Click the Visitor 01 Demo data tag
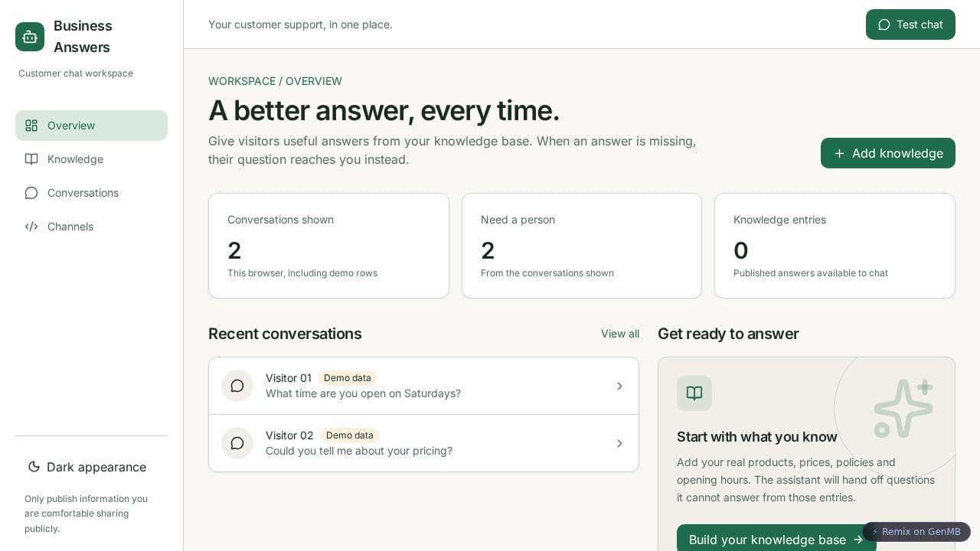Viewport: 980px width, 551px height. click(348, 378)
